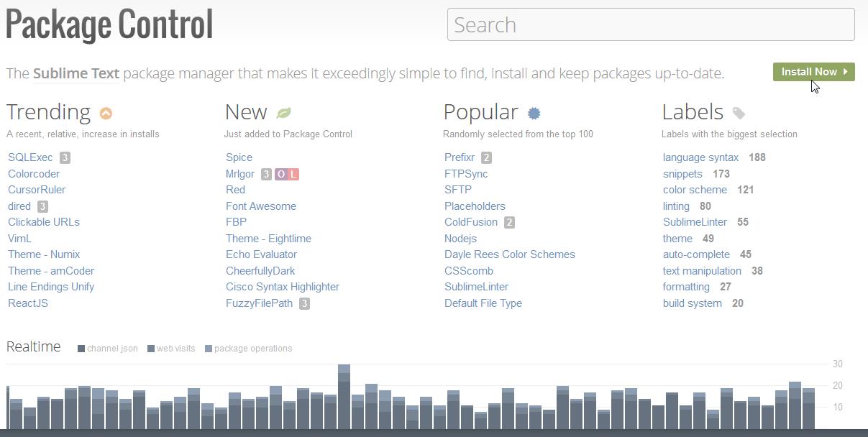
Task: Browse the snippets label
Action: coord(682,174)
